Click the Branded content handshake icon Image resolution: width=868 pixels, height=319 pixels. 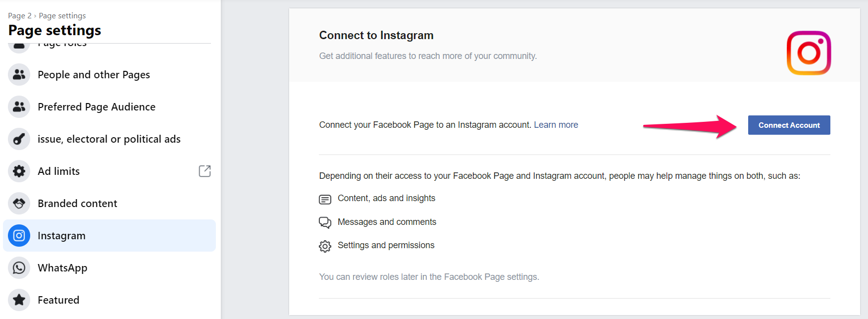(19, 204)
